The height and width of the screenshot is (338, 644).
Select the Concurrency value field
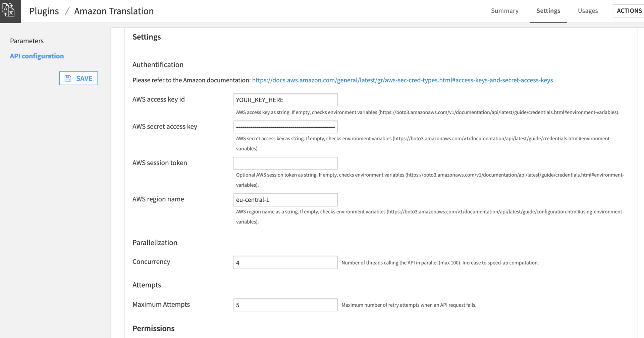click(285, 262)
